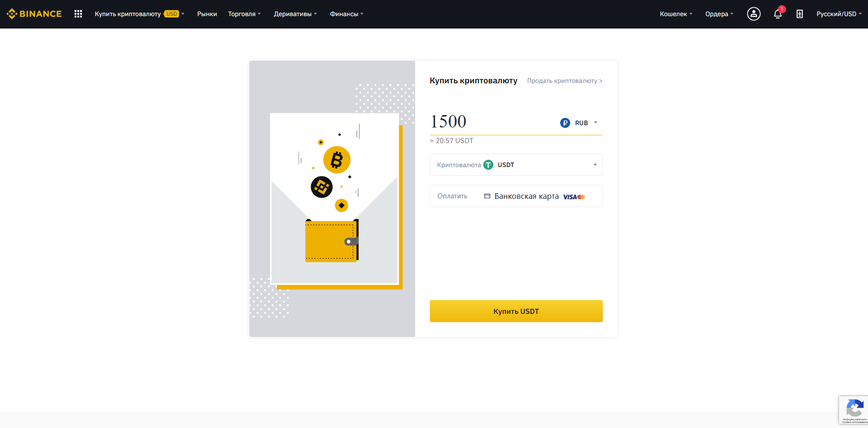Click the yellow USD badge in header

pyautogui.click(x=172, y=14)
